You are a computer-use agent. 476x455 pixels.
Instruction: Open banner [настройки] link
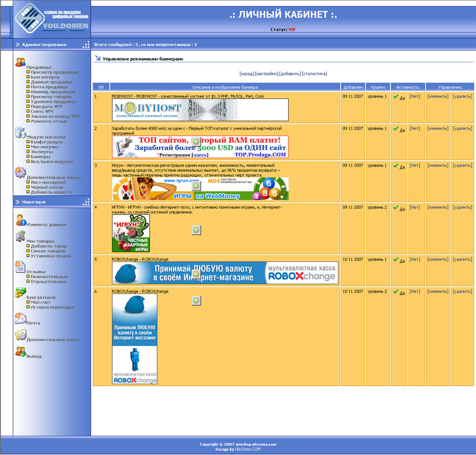pos(267,74)
